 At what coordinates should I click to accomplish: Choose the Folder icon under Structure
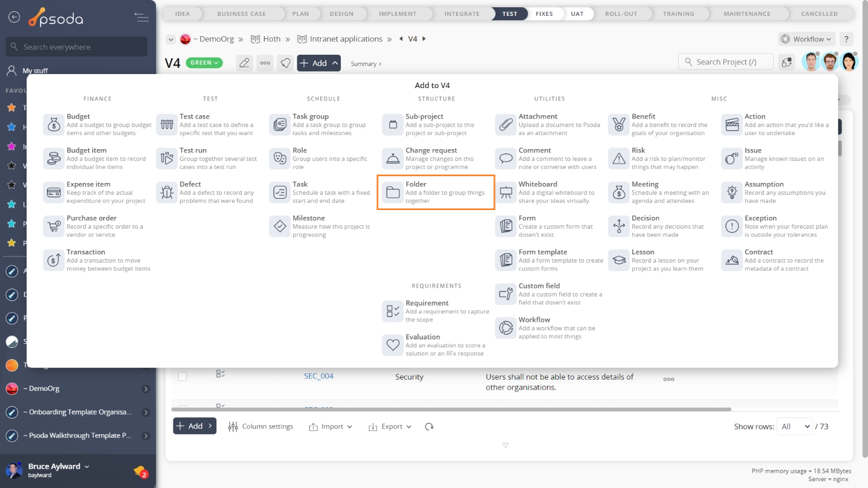[393, 192]
